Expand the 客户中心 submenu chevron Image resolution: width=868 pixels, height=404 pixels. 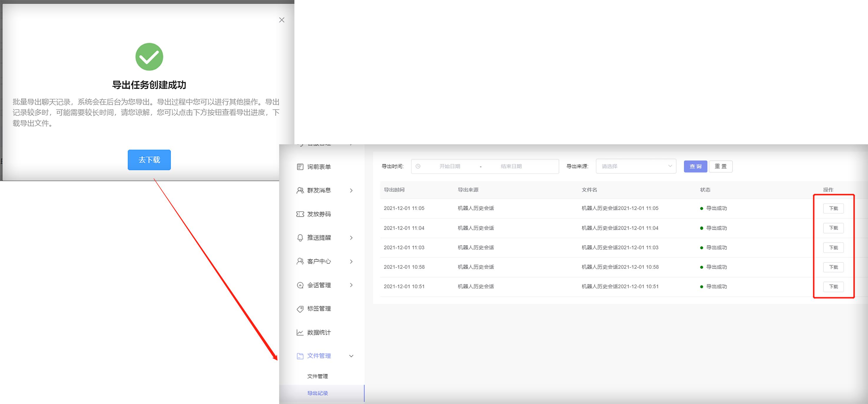click(352, 261)
